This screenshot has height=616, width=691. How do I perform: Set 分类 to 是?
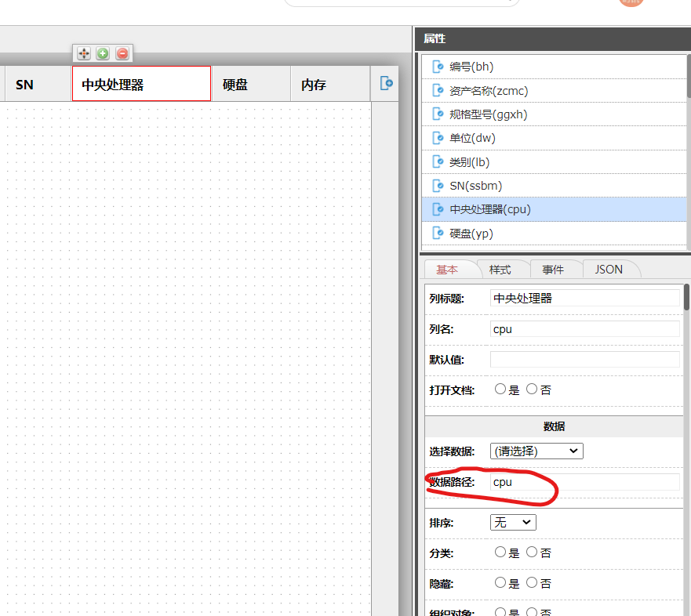(500, 553)
